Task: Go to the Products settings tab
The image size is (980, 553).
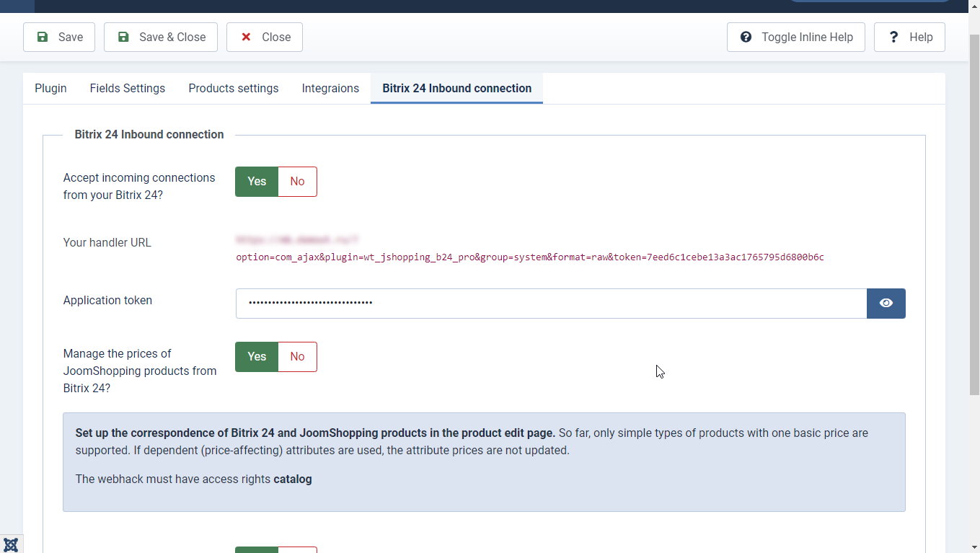Action: pos(234,88)
